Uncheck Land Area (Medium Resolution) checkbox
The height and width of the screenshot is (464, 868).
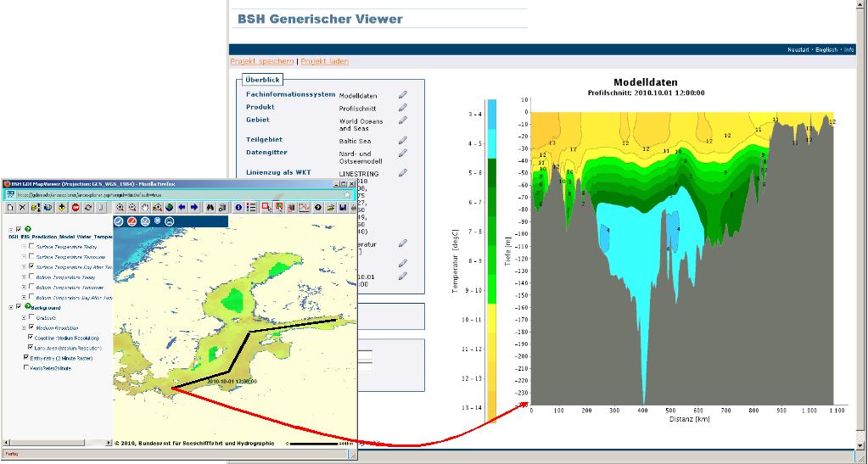31,347
